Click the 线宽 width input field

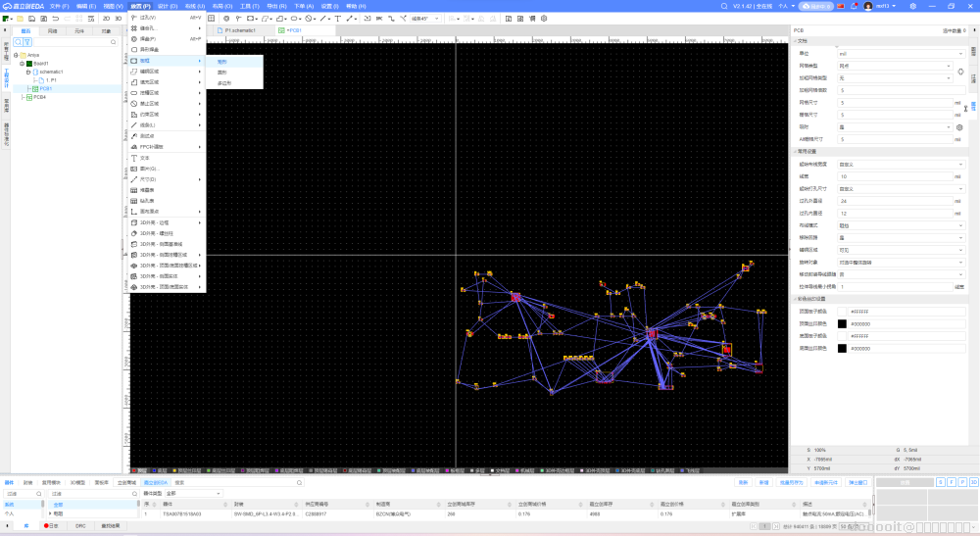[x=895, y=176]
